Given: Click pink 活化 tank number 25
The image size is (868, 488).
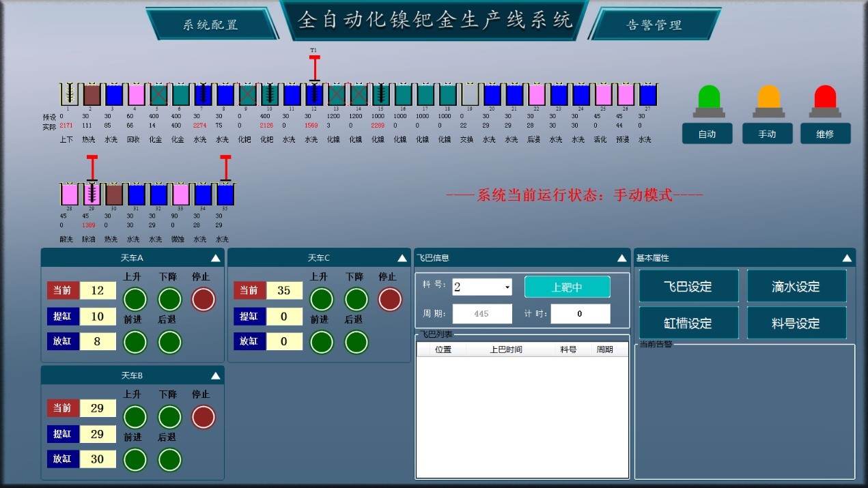Looking at the screenshot, I should click(603, 95).
